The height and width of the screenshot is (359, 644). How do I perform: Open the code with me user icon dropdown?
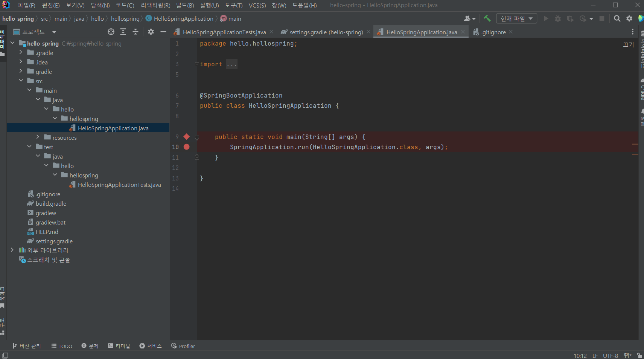(x=470, y=18)
